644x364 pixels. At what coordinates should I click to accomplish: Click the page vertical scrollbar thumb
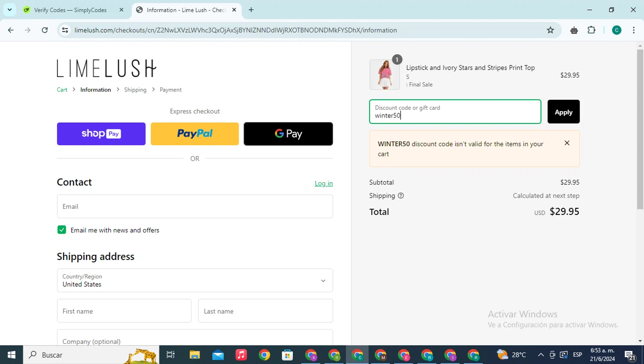tap(640, 129)
